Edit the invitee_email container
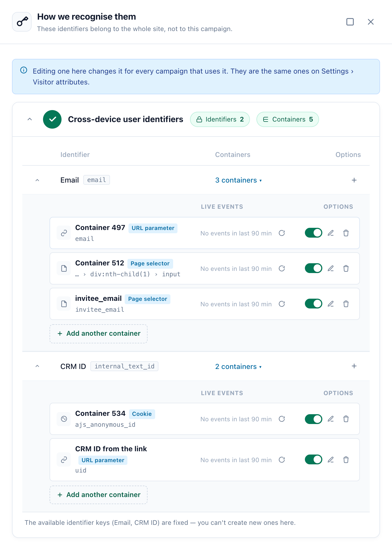The width and height of the screenshot is (392, 545). [331, 304]
